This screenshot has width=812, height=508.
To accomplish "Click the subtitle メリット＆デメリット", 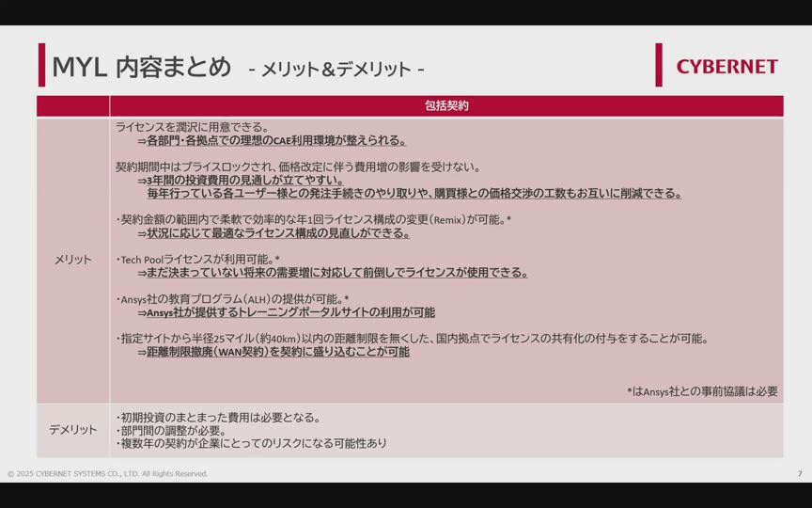I will click(336, 69).
